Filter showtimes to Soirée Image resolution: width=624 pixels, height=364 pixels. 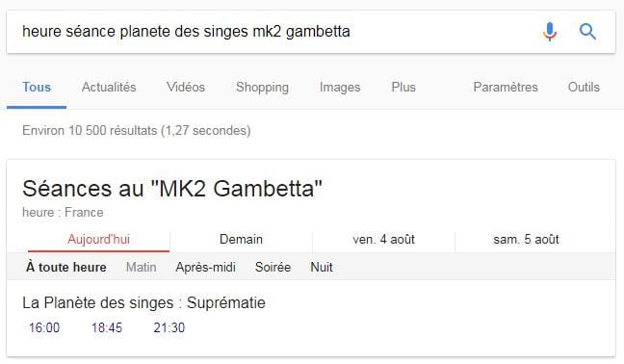coord(273,267)
